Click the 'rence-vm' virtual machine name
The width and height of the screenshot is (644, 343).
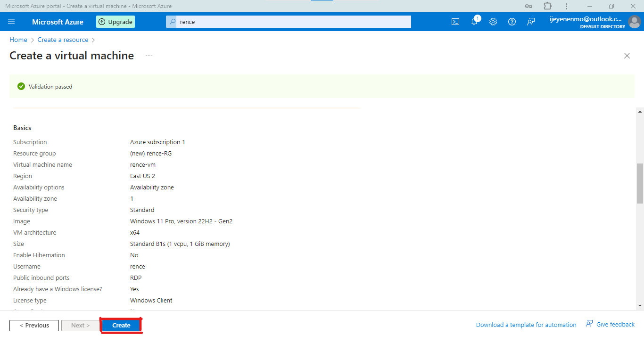pyautogui.click(x=143, y=165)
